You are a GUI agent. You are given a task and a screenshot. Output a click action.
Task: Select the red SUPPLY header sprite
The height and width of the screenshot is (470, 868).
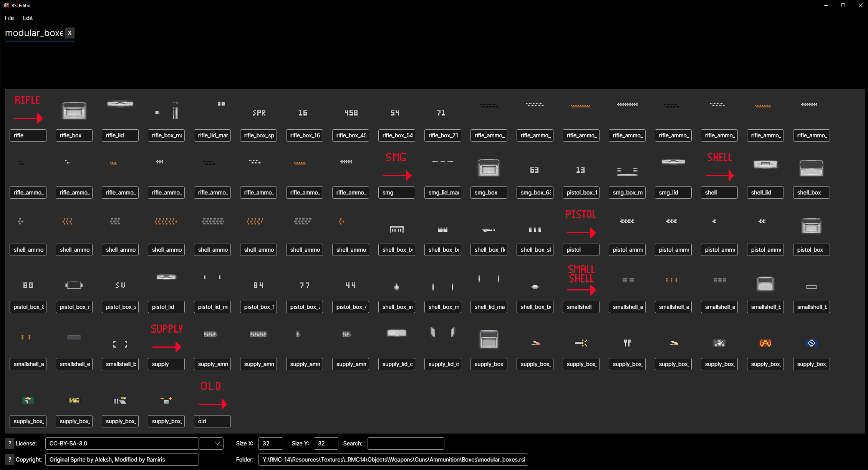point(166,338)
